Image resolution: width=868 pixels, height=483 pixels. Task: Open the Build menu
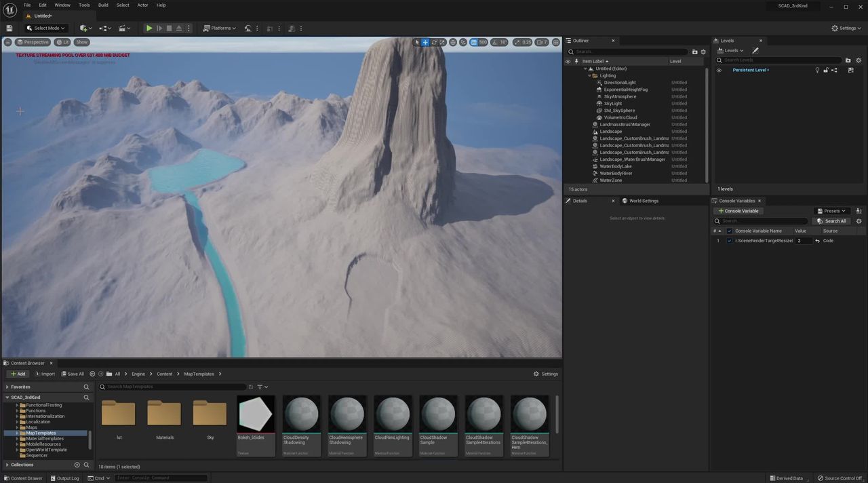[x=103, y=5]
